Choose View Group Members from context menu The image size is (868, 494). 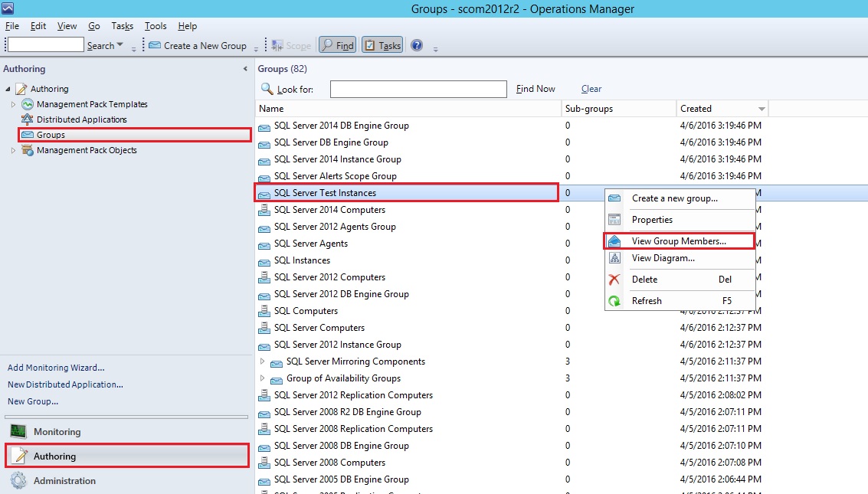[x=679, y=241]
